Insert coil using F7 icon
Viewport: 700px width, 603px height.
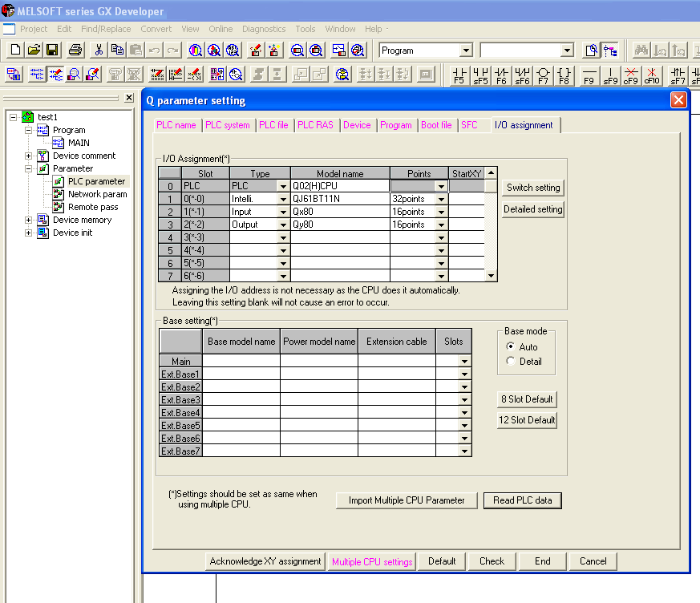(x=543, y=75)
